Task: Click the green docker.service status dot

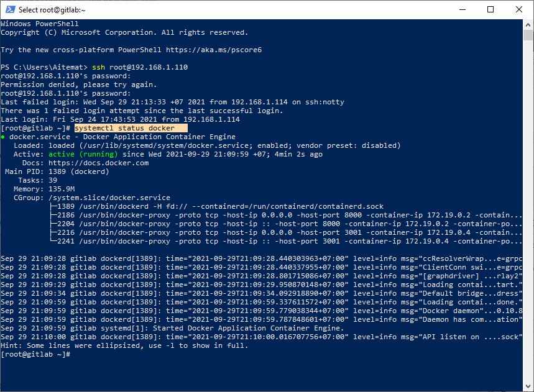Action: [x=3, y=137]
